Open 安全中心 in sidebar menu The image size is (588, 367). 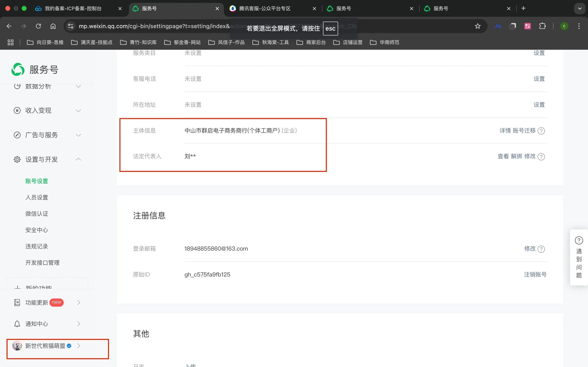(37, 230)
